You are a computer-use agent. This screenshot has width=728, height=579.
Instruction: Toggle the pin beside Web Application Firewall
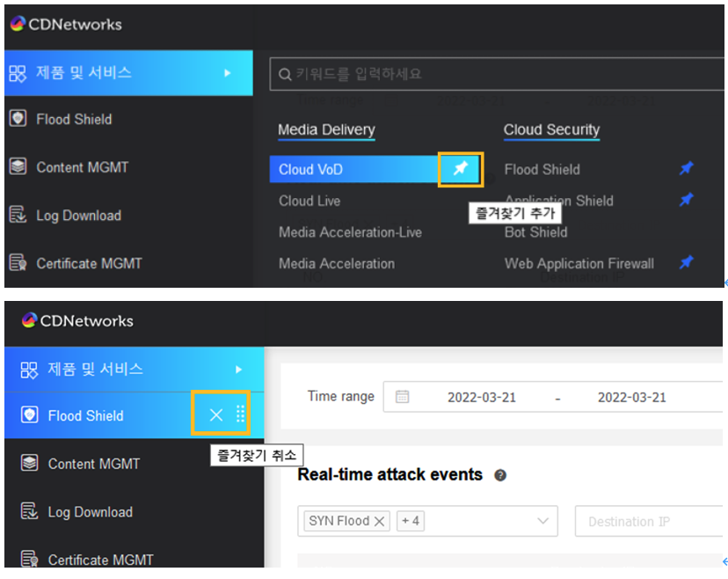click(x=686, y=262)
